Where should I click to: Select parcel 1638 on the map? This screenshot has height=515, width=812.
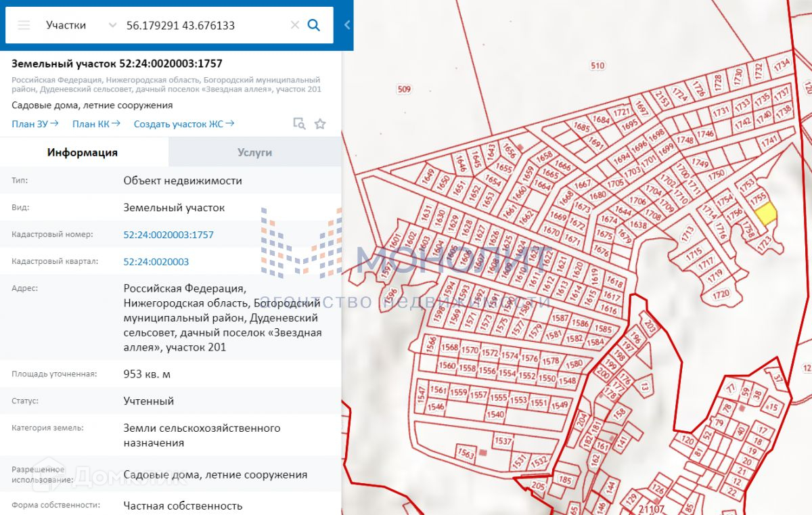point(638,225)
